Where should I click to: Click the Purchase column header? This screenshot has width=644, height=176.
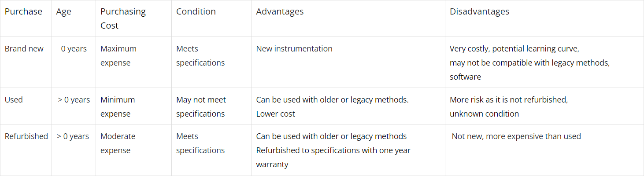point(23,12)
